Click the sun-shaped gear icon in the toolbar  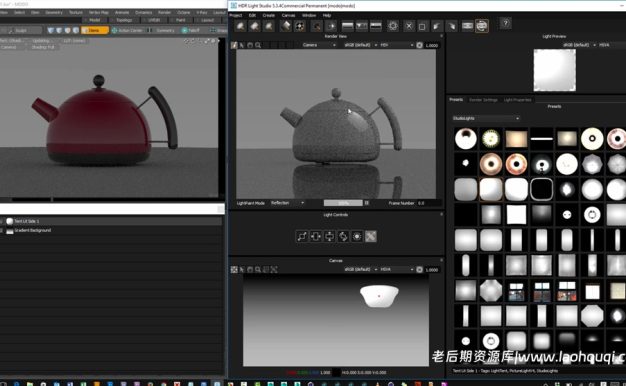393,26
